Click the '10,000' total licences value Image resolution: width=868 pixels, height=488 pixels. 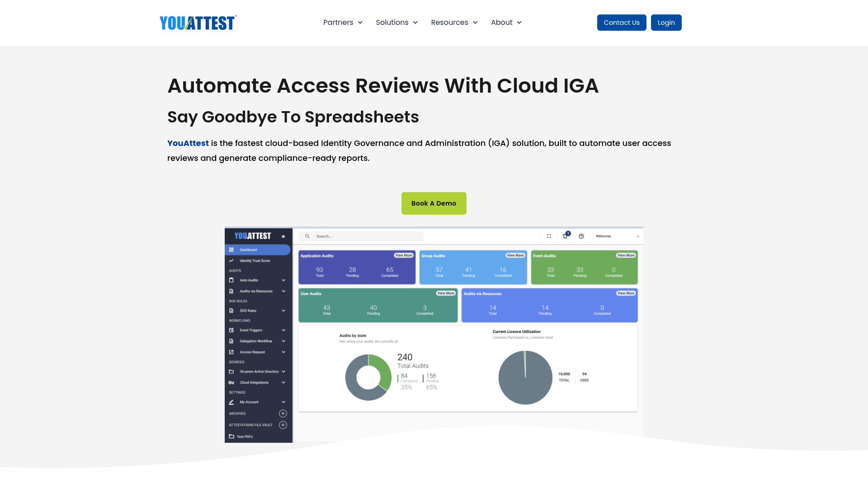[564, 374]
